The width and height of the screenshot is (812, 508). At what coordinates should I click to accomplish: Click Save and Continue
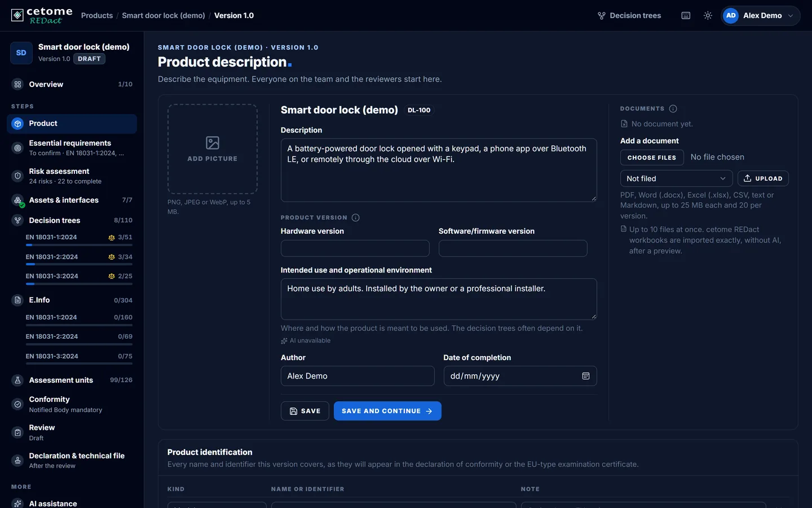387,411
